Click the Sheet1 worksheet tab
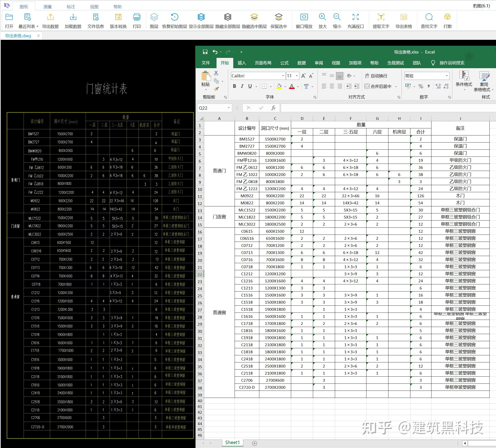 (232, 442)
